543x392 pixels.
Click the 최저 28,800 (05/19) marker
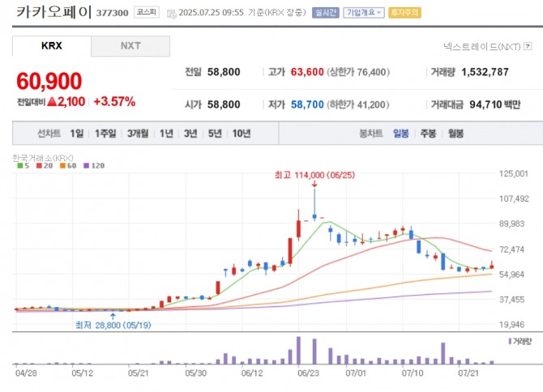[x=113, y=326]
